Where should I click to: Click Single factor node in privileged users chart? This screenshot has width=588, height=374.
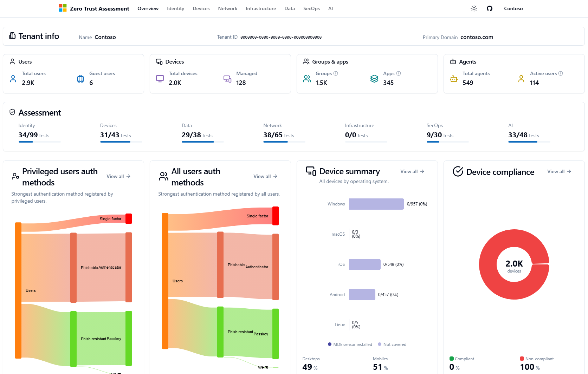click(x=129, y=219)
